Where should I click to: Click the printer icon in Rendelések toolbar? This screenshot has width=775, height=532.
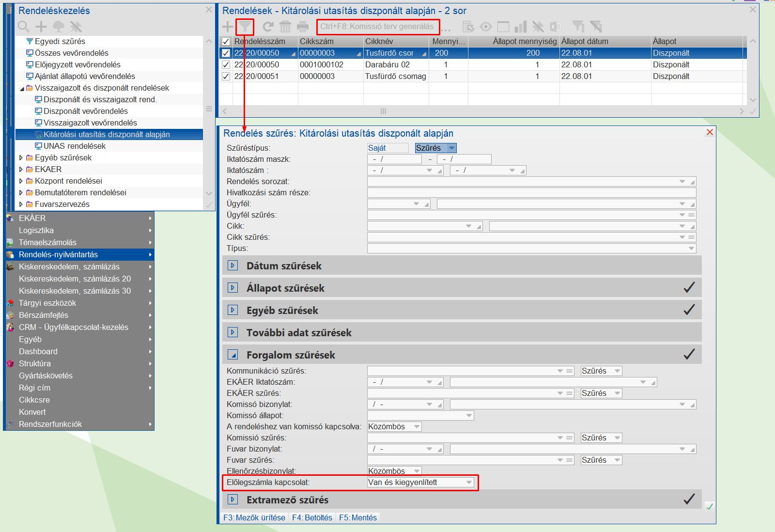pyautogui.click(x=303, y=27)
